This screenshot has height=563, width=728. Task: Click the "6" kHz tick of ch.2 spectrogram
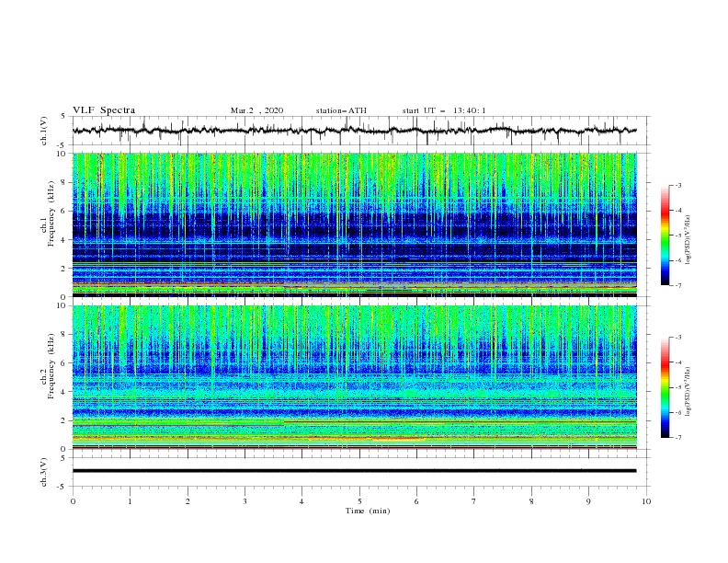pos(63,363)
